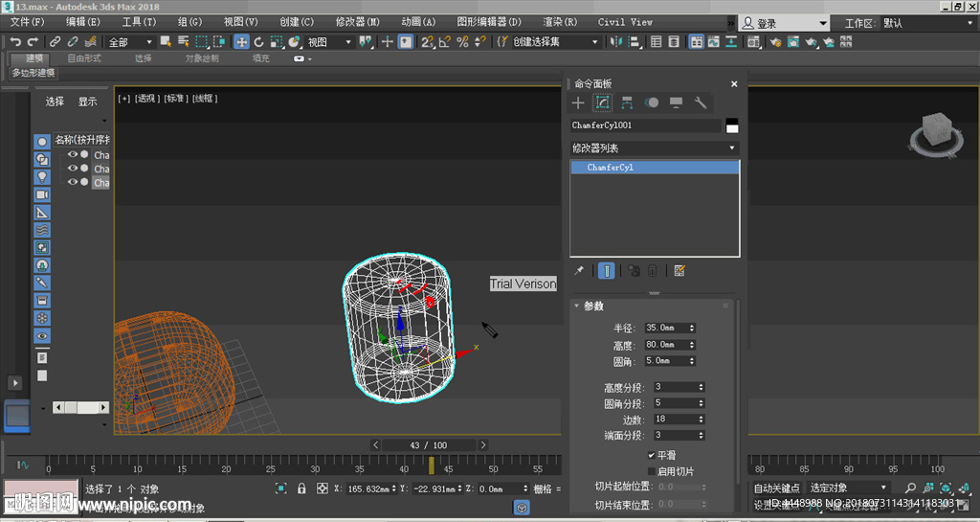Viewport: 980px width, 522px height.
Task: Open the 渲染(R) menu
Action: tap(560, 22)
